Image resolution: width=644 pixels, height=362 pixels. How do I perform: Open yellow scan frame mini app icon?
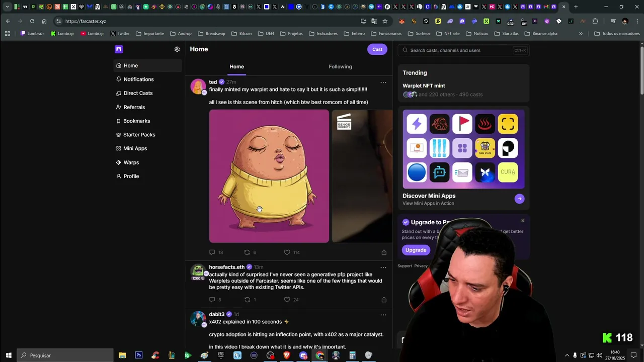pos(508,124)
